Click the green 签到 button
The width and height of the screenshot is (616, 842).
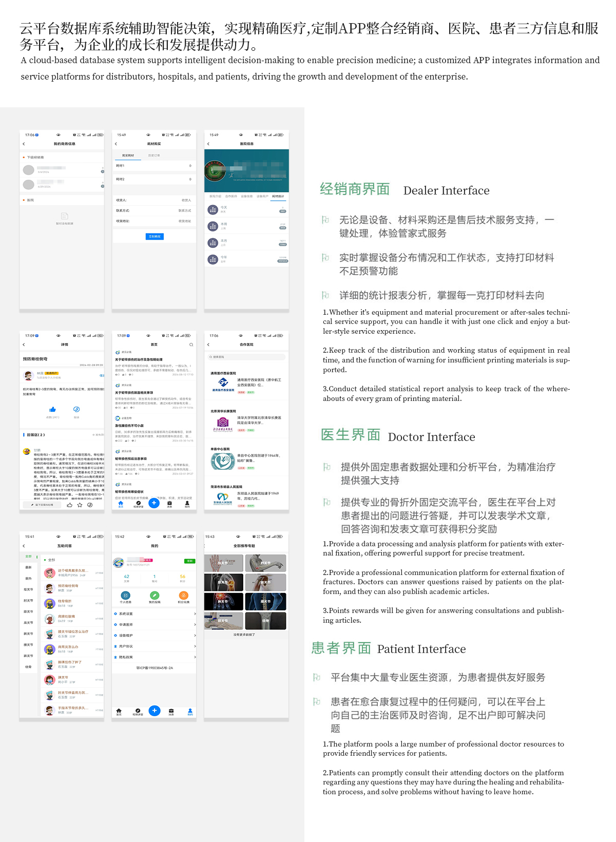(x=189, y=561)
